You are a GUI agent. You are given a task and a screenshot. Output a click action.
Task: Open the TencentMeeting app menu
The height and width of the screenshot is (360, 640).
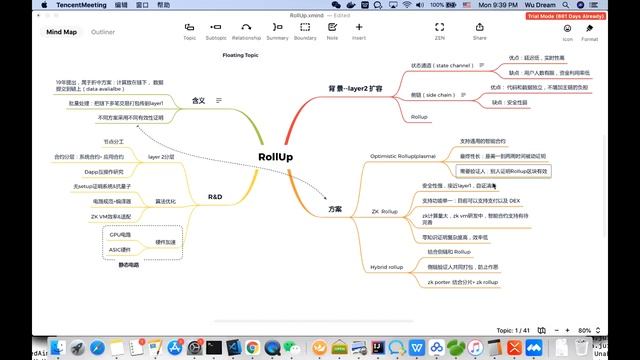[81, 5]
